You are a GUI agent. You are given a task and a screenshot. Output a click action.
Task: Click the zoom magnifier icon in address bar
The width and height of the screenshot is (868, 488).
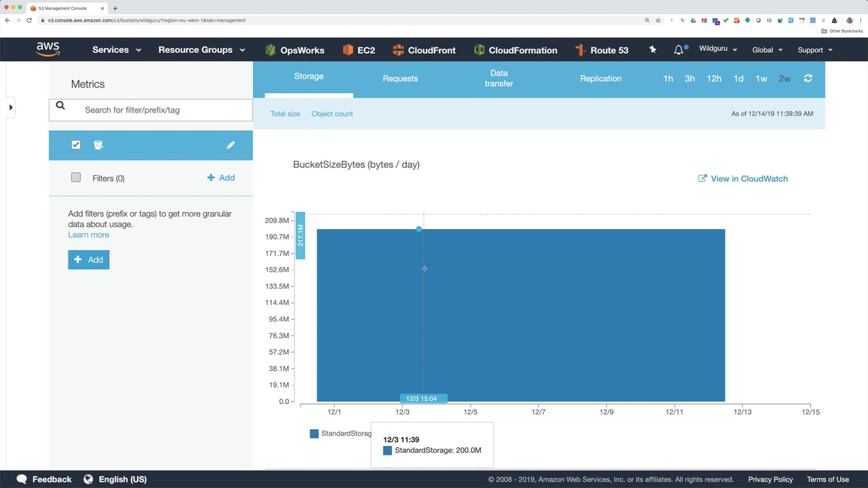[x=647, y=20]
